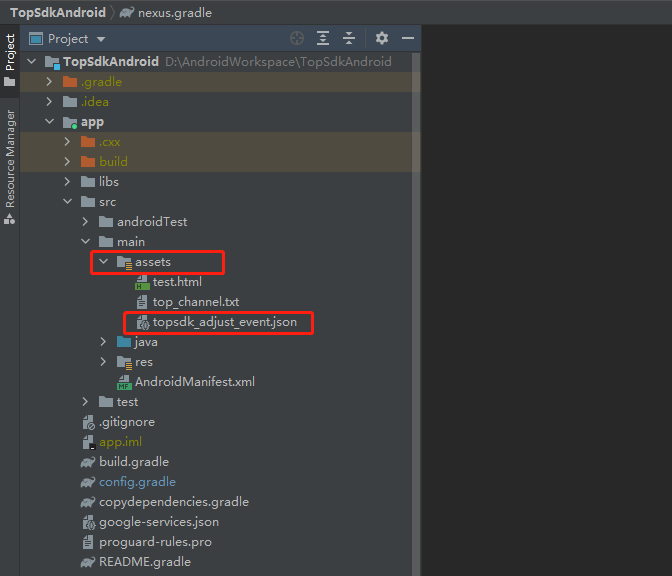Click the locate/select opened file target icon
This screenshot has height=576, width=672.
click(x=297, y=38)
